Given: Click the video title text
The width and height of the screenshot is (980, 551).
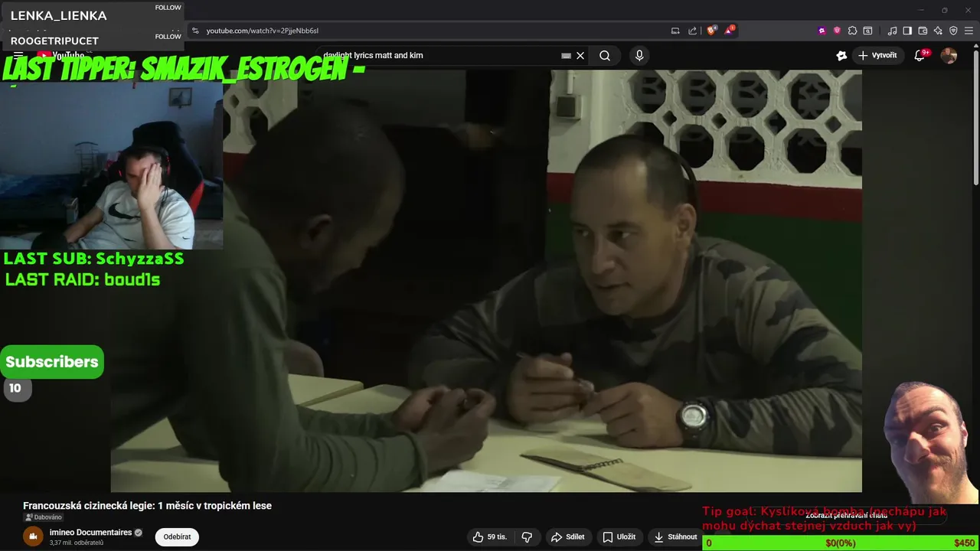Looking at the screenshot, I should point(147,506).
